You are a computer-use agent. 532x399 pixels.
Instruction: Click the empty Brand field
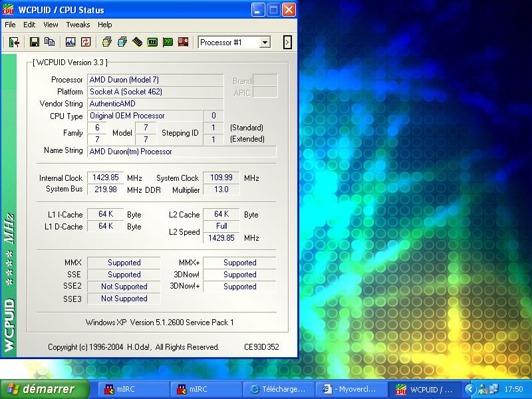click(265, 80)
